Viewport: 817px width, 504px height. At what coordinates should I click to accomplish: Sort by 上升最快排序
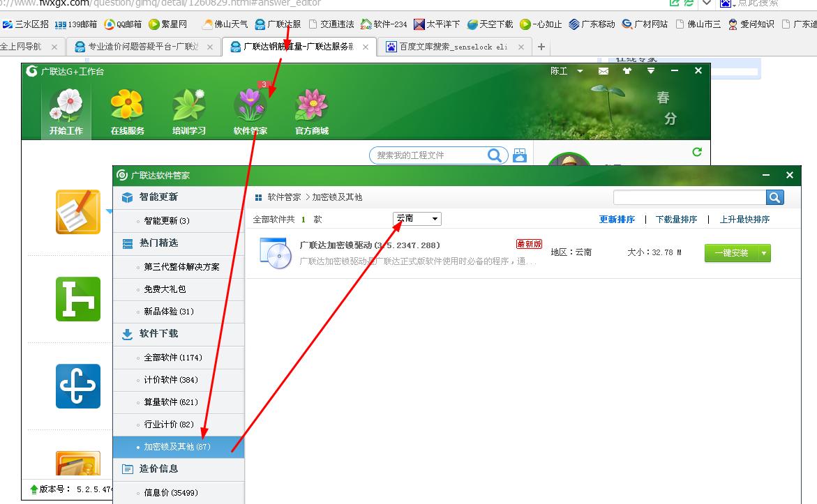coord(744,219)
